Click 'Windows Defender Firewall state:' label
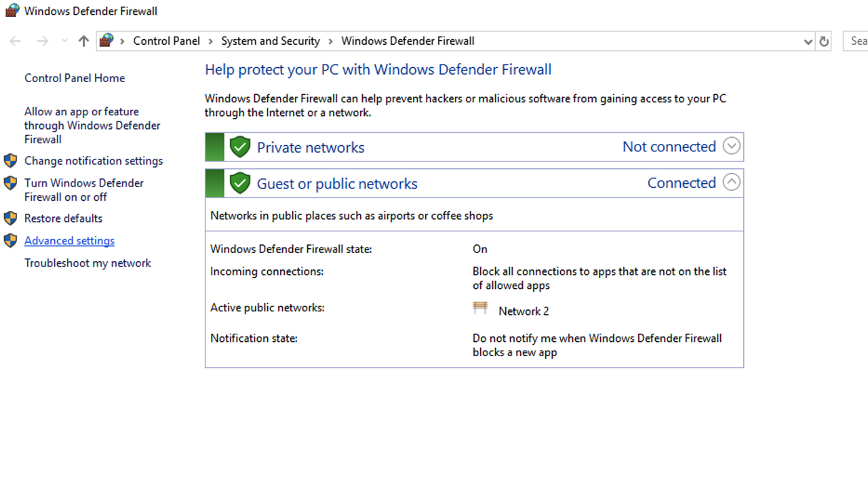Viewport: 868px width, 502px height. click(x=291, y=249)
